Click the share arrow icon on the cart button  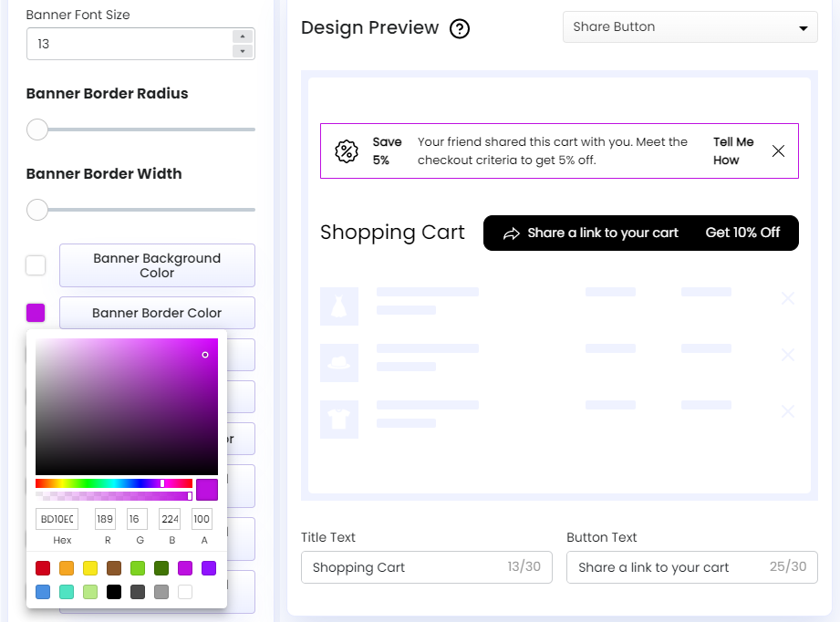tap(511, 233)
